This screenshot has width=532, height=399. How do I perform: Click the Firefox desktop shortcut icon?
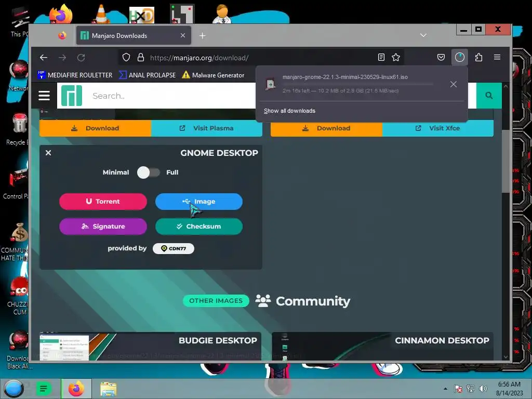[x=61, y=14]
